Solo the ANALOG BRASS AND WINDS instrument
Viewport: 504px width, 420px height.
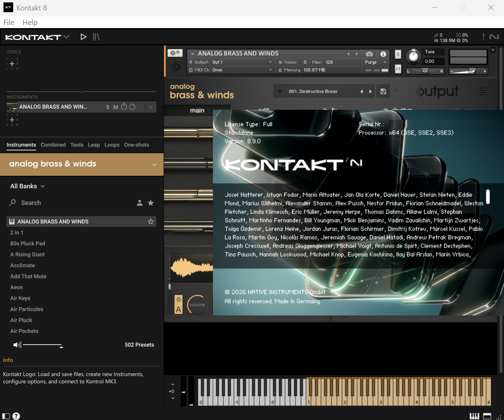108,107
